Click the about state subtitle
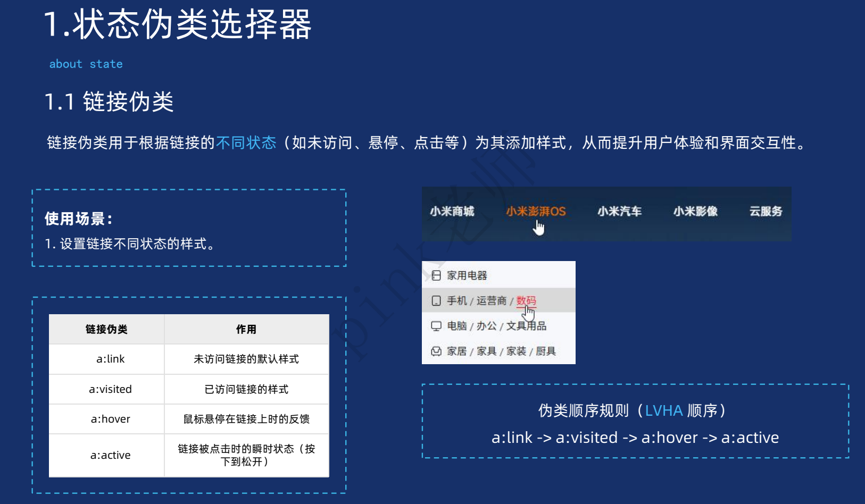The width and height of the screenshot is (865, 504). [x=86, y=64]
